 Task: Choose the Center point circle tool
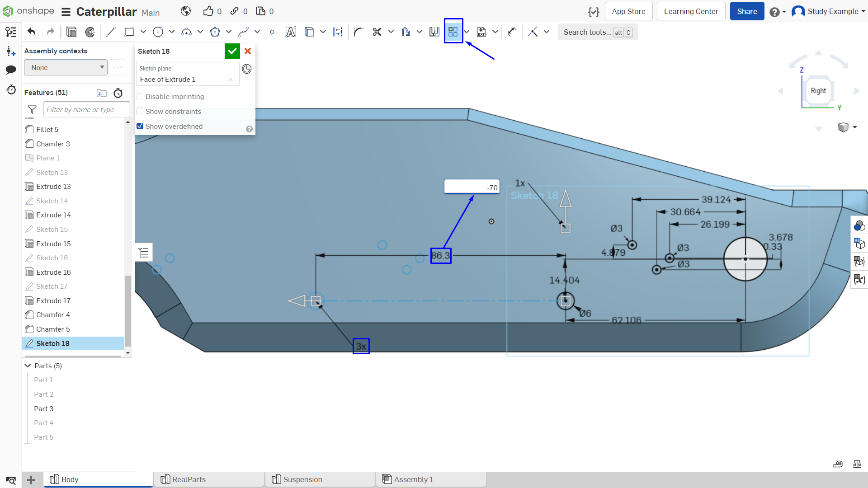tap(158, 32)
